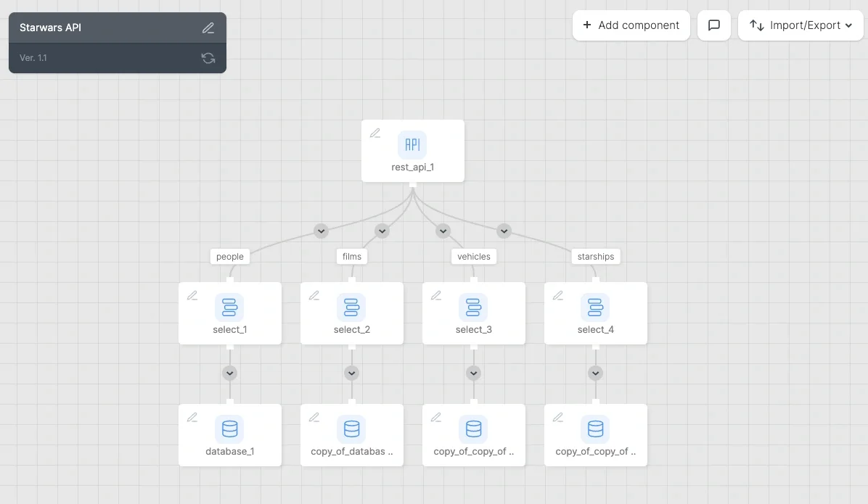Image resolution: width=868 pixels, height=504 pixels.
Task: Click the version refresh icon
Action: tap(208, 58)
